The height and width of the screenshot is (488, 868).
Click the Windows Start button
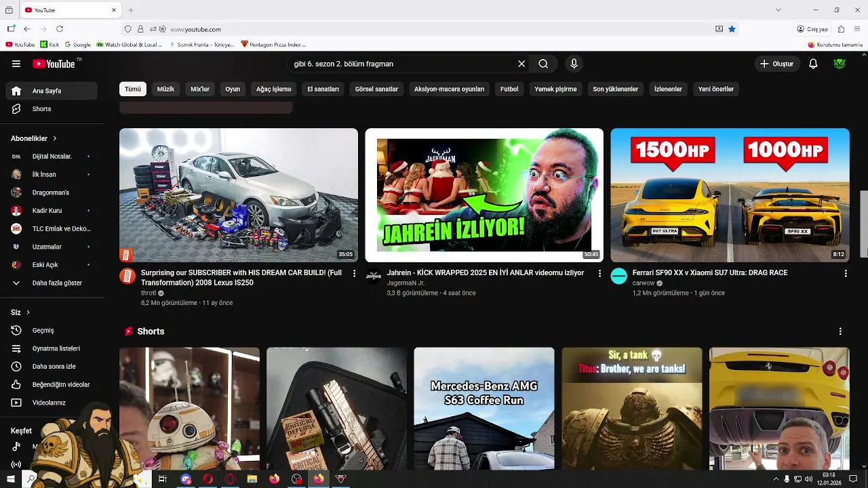10,479
